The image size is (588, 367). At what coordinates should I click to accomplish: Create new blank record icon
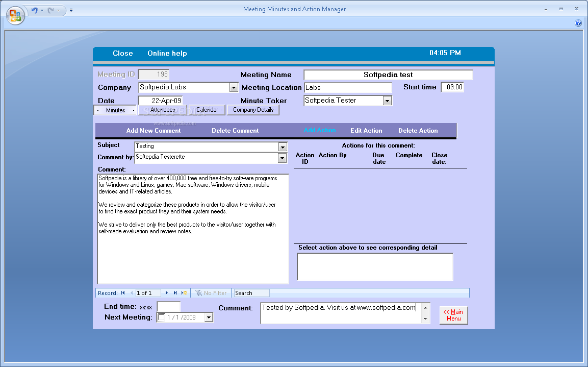point(184,293)
